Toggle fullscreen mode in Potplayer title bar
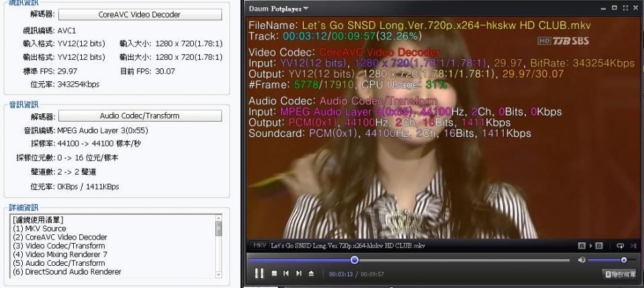The width and height of the screenshot is (644, 288). (625, 8)
